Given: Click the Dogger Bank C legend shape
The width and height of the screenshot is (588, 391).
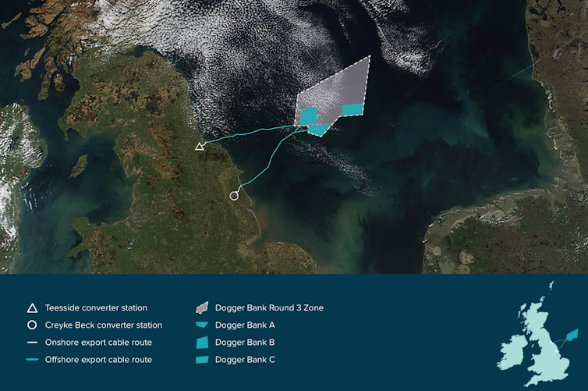Looking at the screenshot, I should click(203, 360).
